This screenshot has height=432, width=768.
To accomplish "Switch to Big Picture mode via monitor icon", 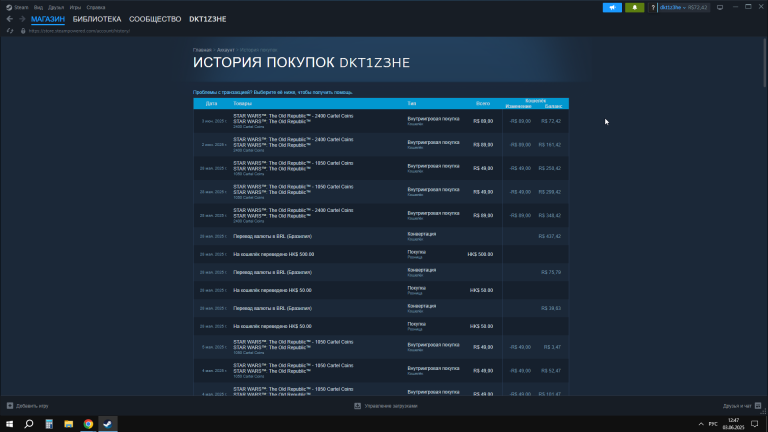I will [x=720, y=7].
